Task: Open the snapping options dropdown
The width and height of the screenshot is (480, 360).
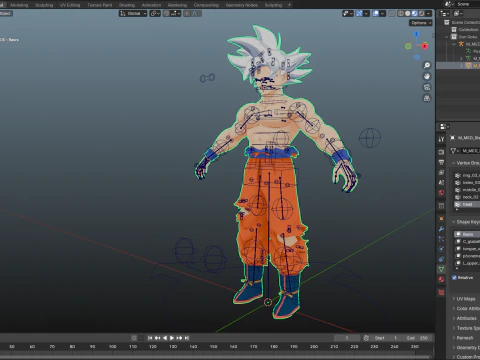Action: 176,13
